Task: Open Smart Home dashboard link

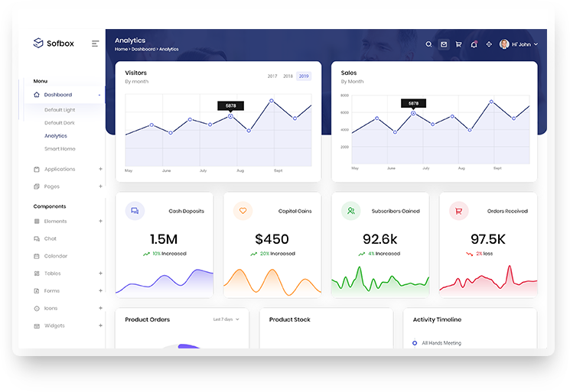Action: pos(60,149)
